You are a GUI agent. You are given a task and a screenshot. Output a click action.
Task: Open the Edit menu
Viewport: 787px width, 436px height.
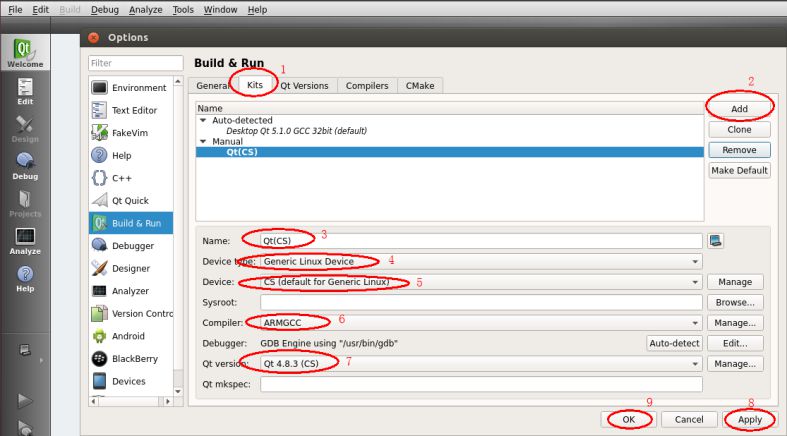[x=40, y=10]
